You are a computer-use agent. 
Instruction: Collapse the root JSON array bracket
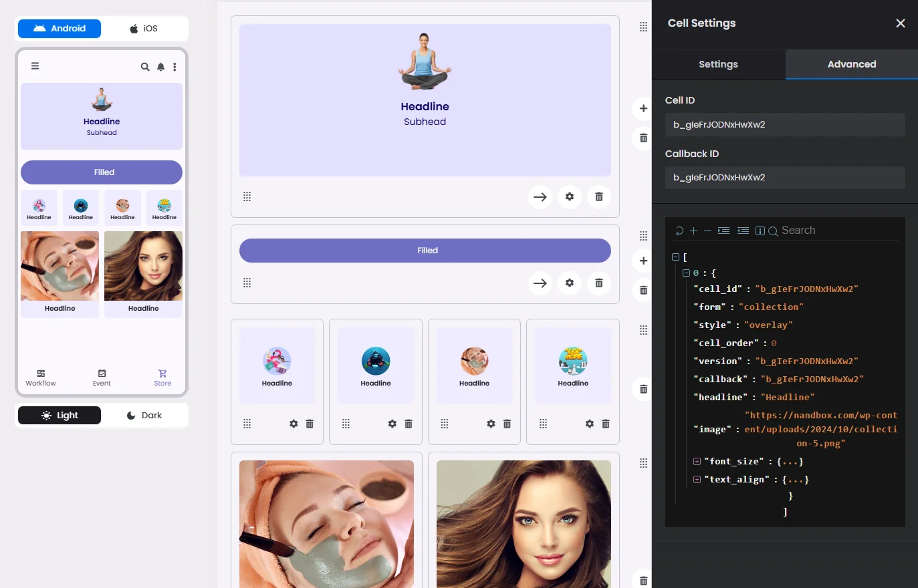click(675, 257)
